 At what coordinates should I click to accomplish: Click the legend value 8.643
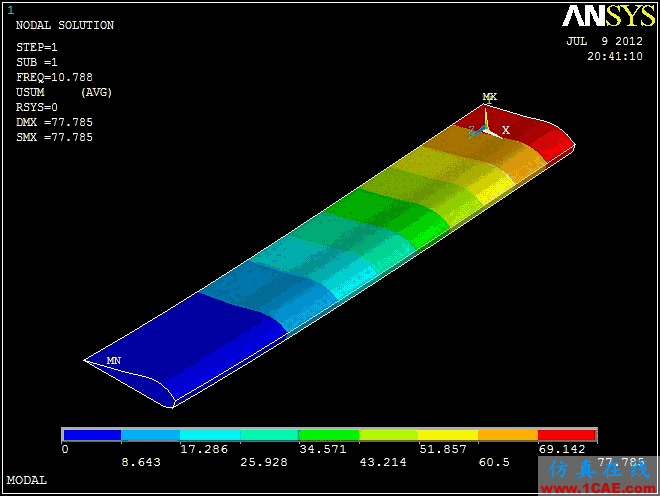(x=141, y=462)
